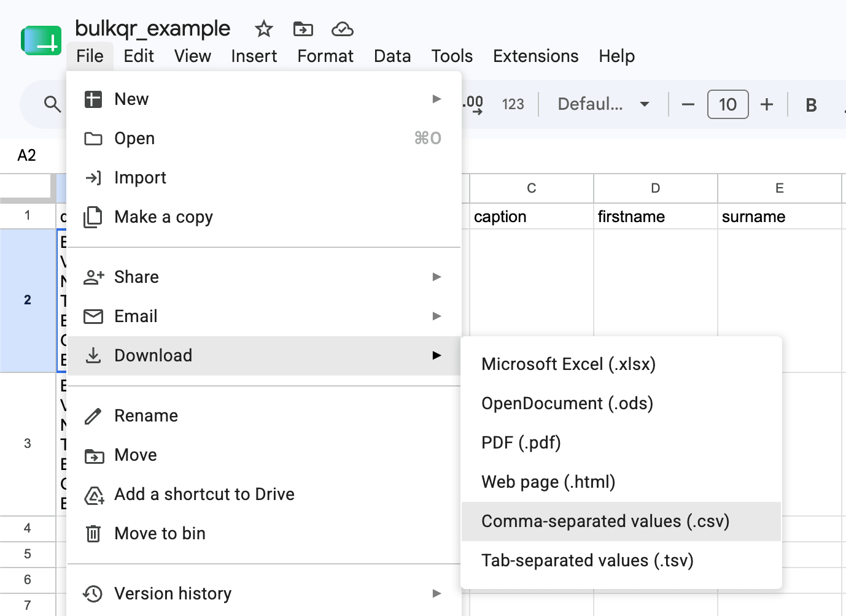Open the View menu
Viewport: 846px width, 616px height.
point(193,56)
